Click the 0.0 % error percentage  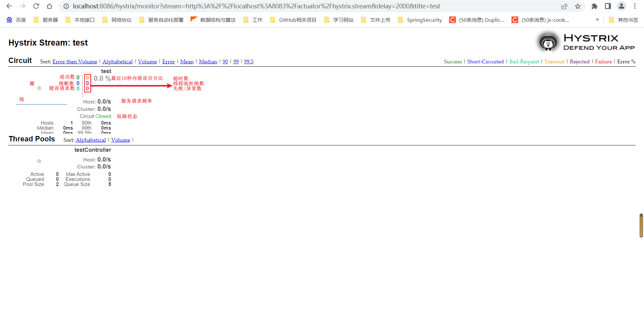pyautogui.click(x=102, y=78)
